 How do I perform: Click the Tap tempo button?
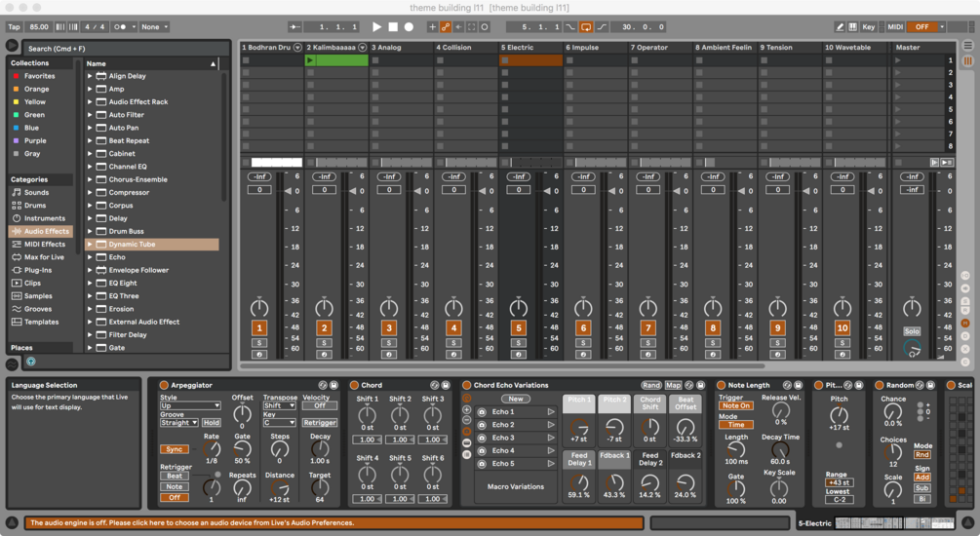[15, 27]
